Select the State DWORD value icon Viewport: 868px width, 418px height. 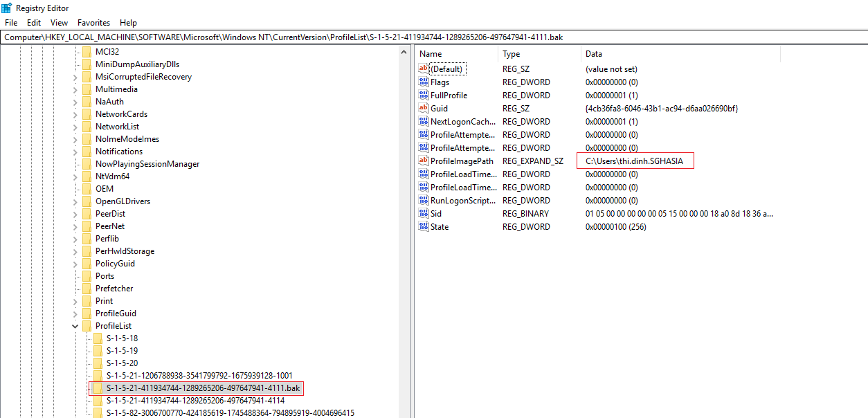[x=424, y=227]
